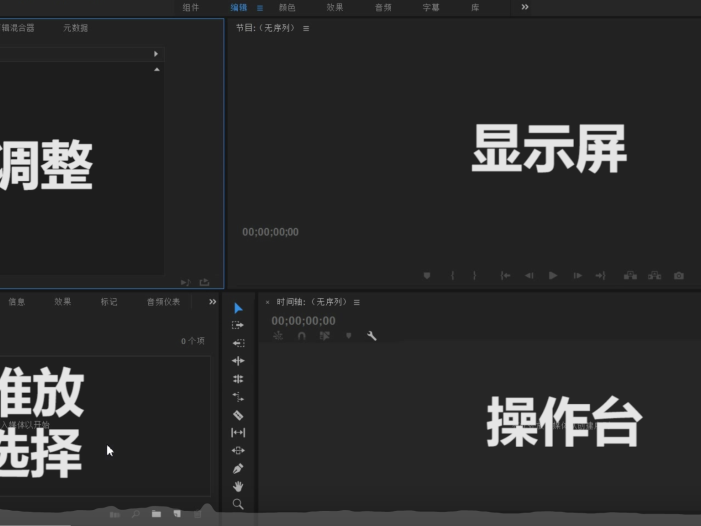Go to Out point in Program monitor
The image size is (701, 526).
tap(600, 276)
